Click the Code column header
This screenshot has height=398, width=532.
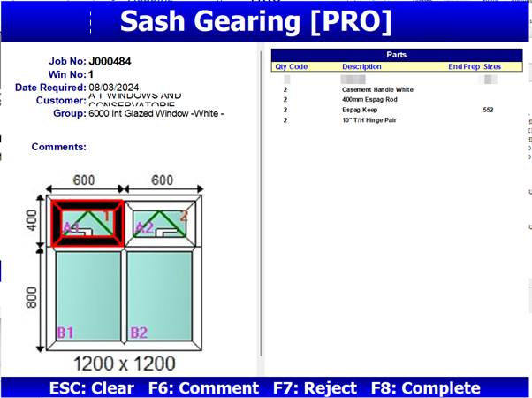tap(299, 67)
